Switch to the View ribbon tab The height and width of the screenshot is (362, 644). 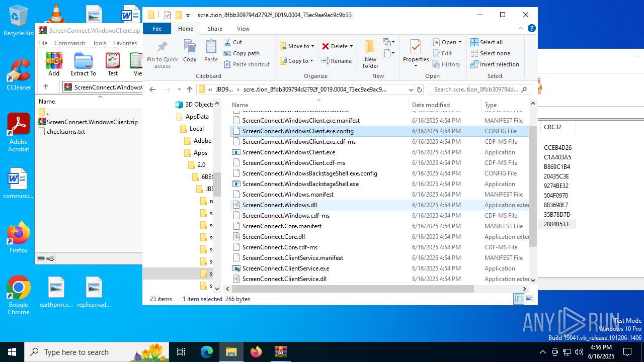[243, 29]
